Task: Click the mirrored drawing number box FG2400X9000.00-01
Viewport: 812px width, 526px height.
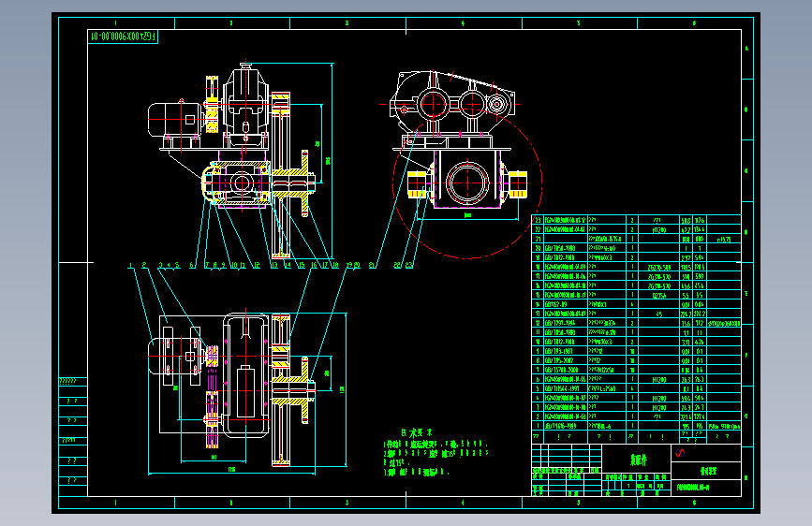Action: point(123,37)
